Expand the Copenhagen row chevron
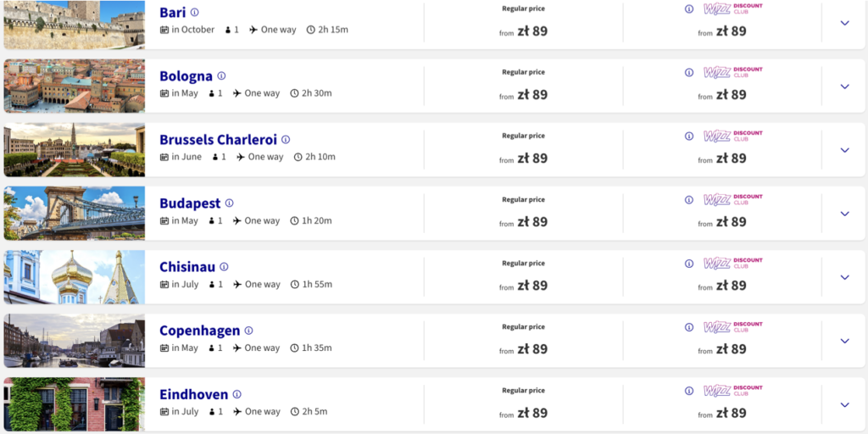868x434 pixels. [844, 341]
